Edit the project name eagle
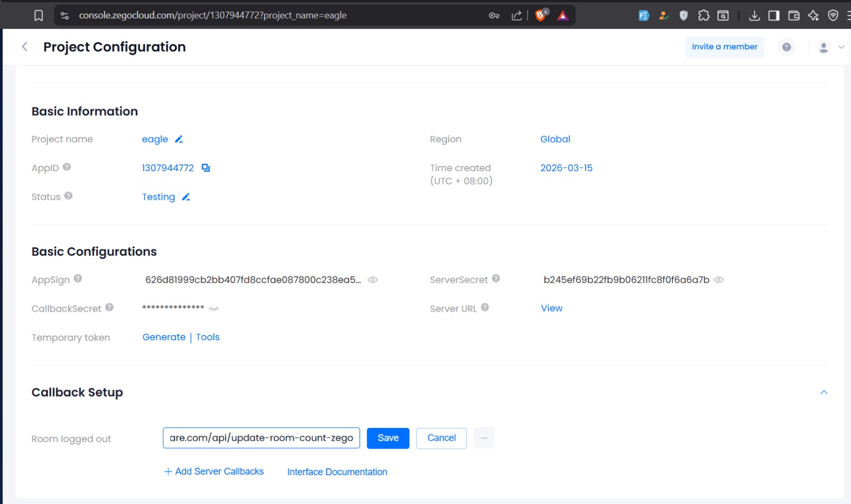The image size is (851, 504). click(x=179, y=139)
